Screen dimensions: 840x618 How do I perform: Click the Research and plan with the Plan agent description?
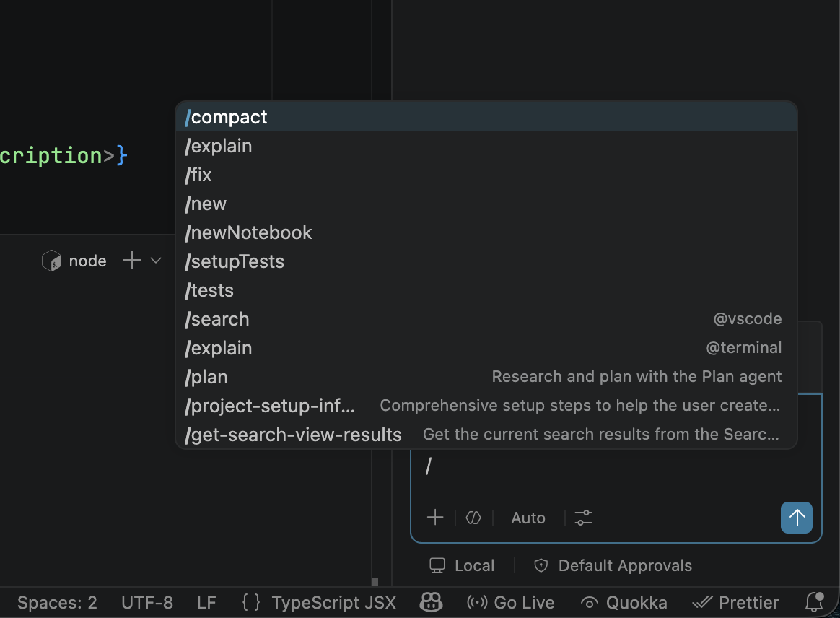(x=636, y=377)
